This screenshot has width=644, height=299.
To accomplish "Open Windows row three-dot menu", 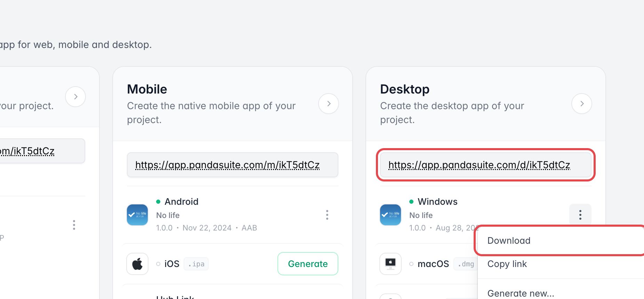I will click(x=580, y=215).
